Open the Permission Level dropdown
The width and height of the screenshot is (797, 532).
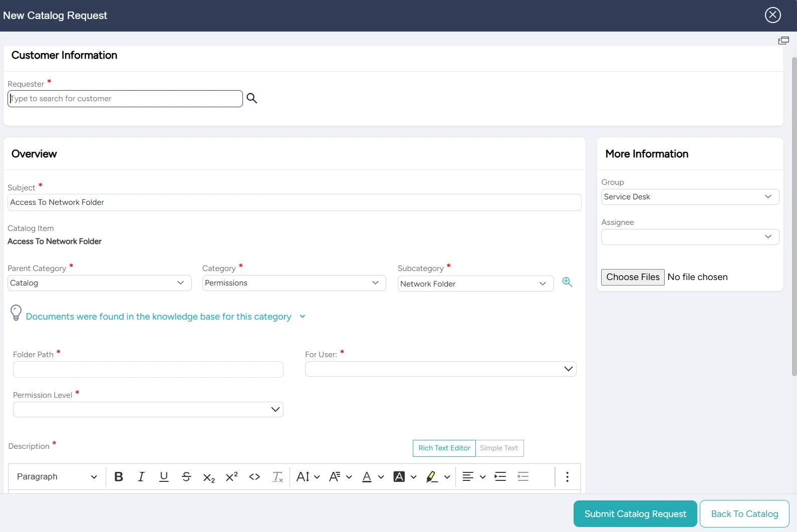coord(148,409)
